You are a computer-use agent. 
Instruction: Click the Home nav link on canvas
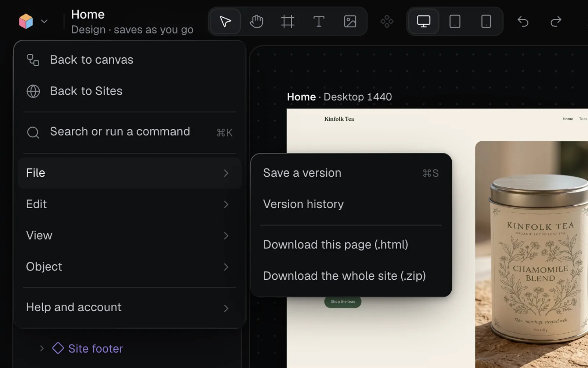(568, 119)
